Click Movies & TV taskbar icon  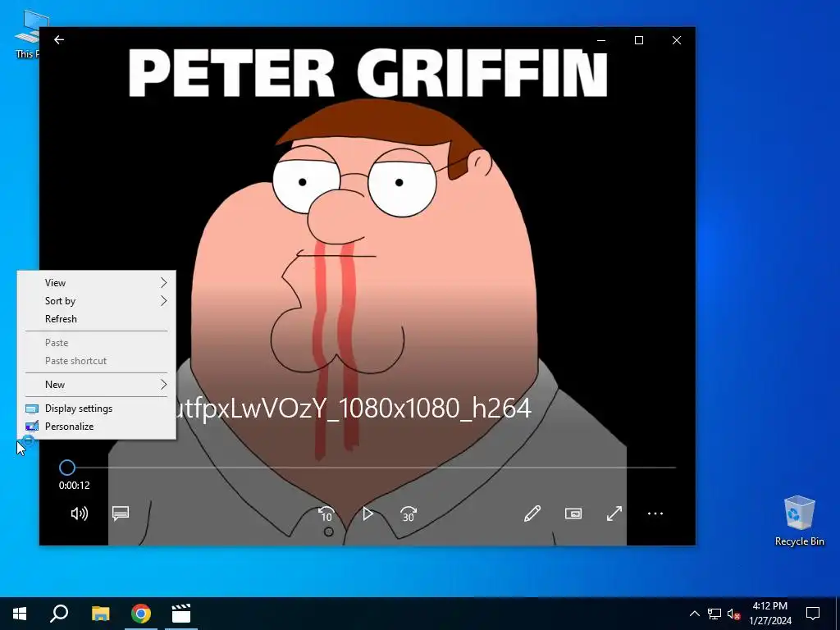tap(181, 614)
